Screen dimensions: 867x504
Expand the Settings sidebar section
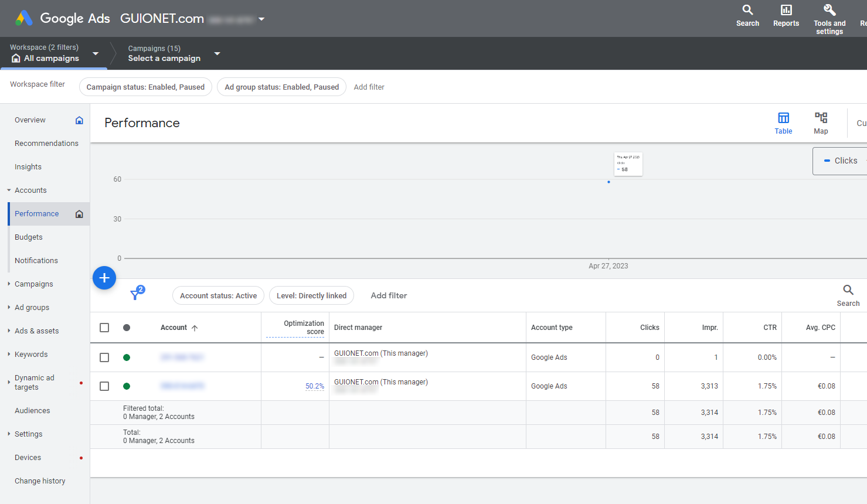tap(9, 434)
